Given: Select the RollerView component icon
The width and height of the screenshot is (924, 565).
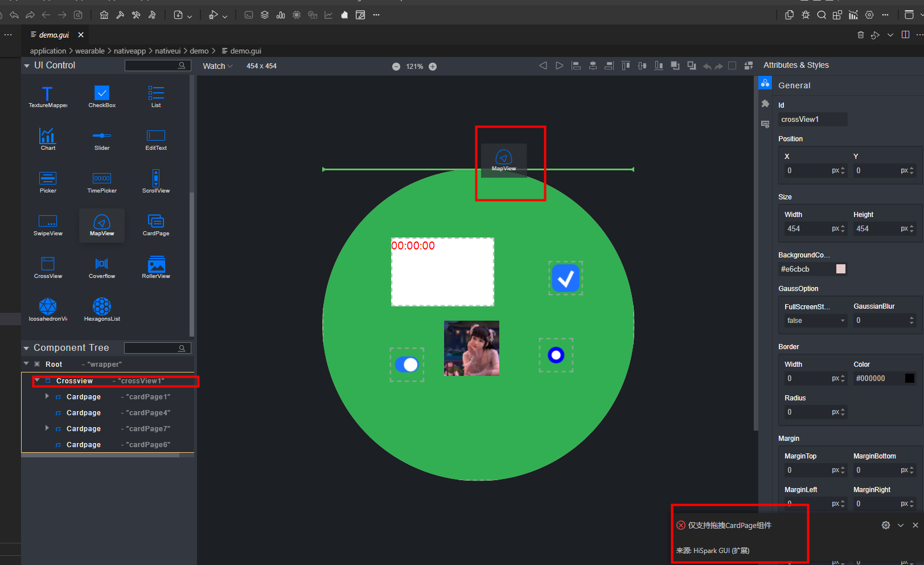Looking at the screenshot, I should tap(156, 265).
